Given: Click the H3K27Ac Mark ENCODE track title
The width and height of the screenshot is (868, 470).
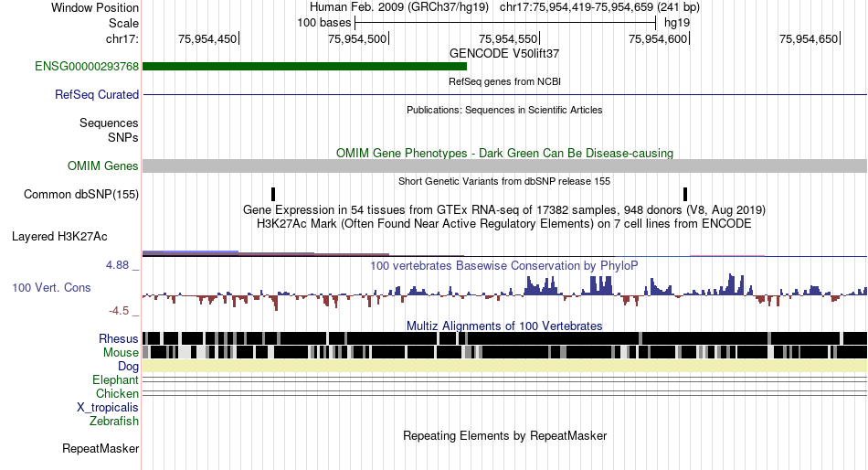Looking at the screenshot, I should 504,224.
